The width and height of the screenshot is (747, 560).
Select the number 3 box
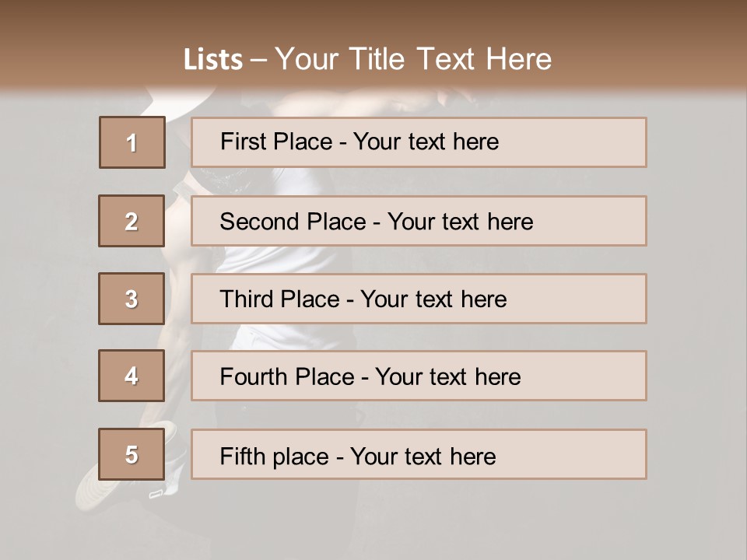(132, 299)
